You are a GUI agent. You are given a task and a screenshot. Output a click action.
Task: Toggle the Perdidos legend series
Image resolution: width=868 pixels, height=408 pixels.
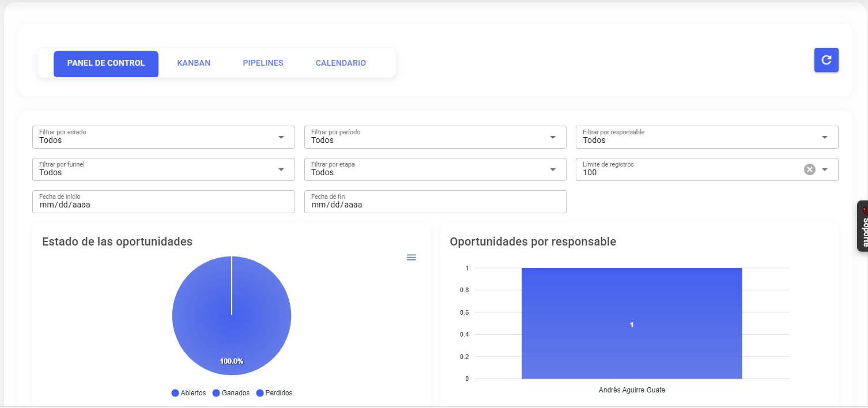(x=274, y=393)
